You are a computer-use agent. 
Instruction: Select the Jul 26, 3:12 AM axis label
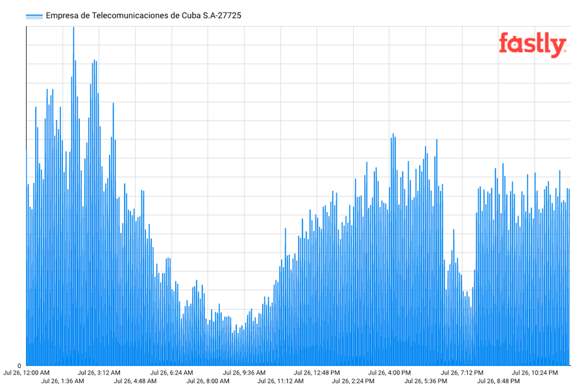tap(99, 373)
